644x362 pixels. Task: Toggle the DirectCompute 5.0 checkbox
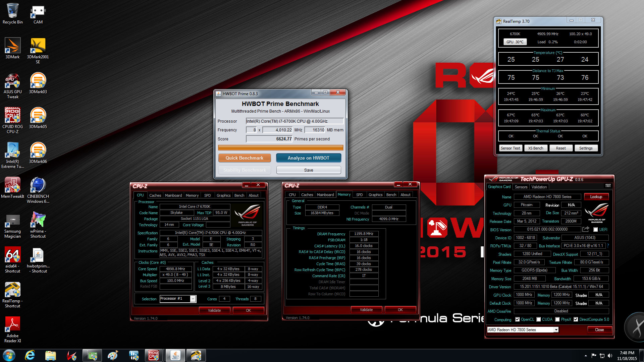click(576, 319)
